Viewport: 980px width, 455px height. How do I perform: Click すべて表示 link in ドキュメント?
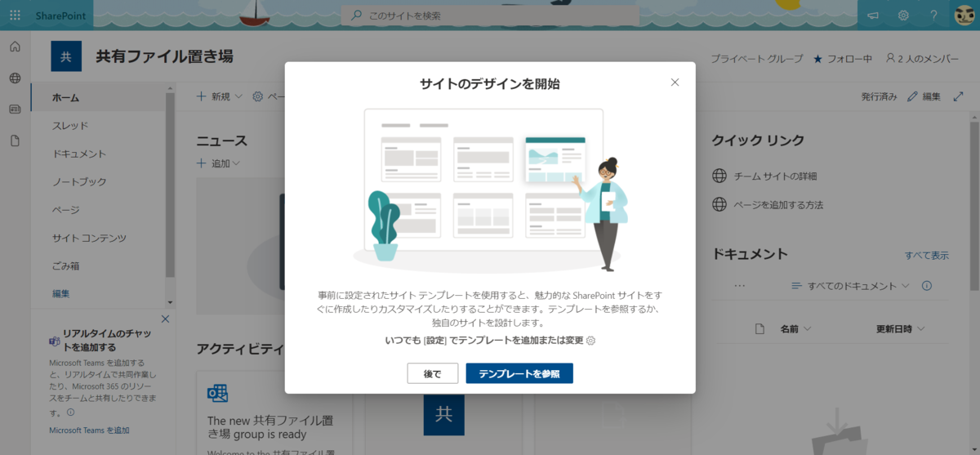[x=926, y=255]
